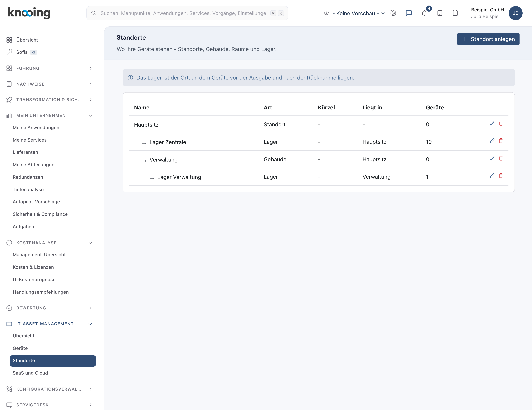Click the JB user avatar
Screen dimensions: 532x410
(515, 13)
